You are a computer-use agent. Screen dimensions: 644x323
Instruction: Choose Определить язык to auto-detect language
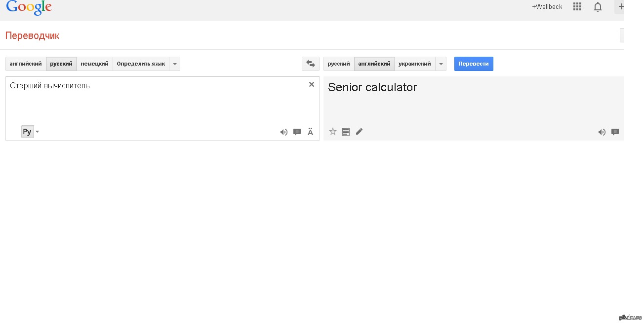click(x=141, y=64)
